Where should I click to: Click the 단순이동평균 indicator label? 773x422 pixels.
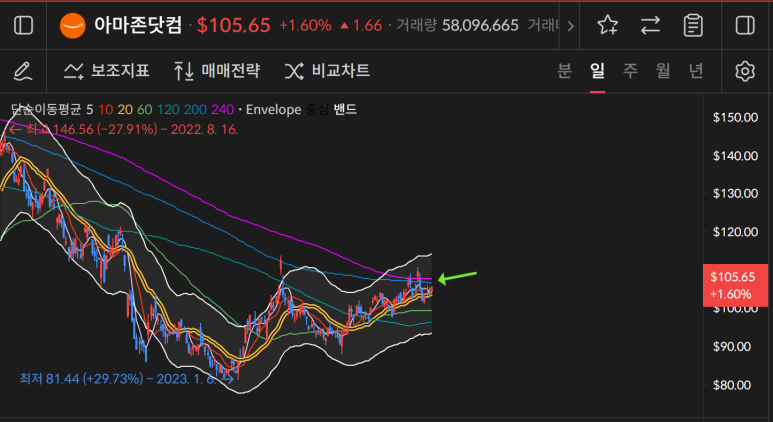pyautogui.click(x=46, y=109)
